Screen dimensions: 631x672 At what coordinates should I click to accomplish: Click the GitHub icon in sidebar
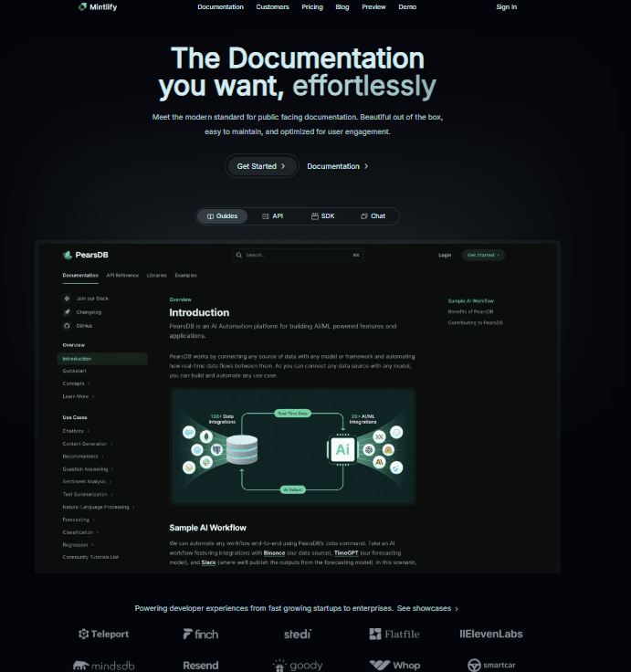[67, 326]
